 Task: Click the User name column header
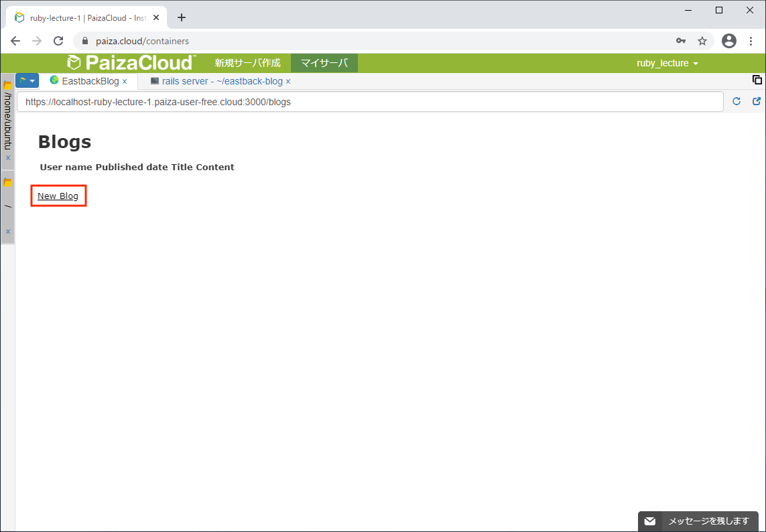click(x=66, y=167)
